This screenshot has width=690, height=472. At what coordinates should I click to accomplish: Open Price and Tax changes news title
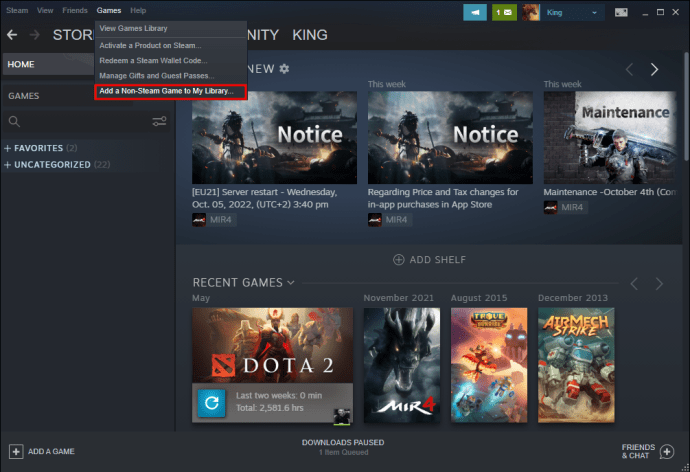point(443,198)
